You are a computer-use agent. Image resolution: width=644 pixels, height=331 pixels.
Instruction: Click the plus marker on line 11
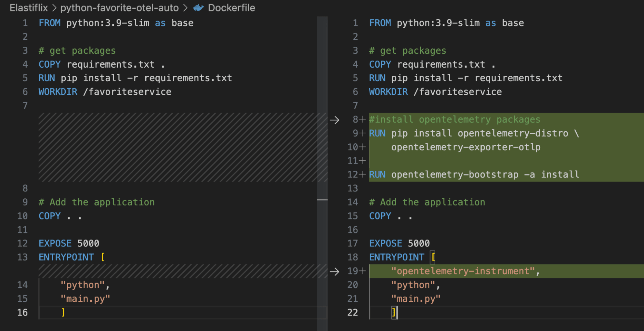coord(362,161)
